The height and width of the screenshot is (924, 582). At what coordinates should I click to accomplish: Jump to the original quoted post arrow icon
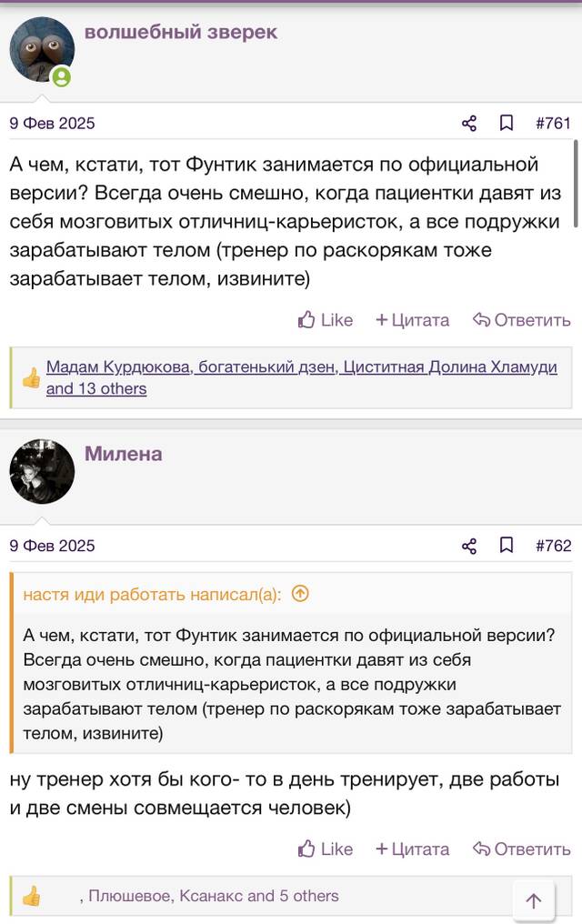300,593
